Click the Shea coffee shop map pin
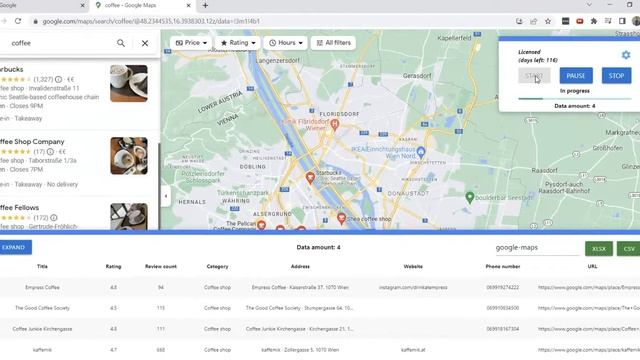640x360 pixels. pos(341,219)
